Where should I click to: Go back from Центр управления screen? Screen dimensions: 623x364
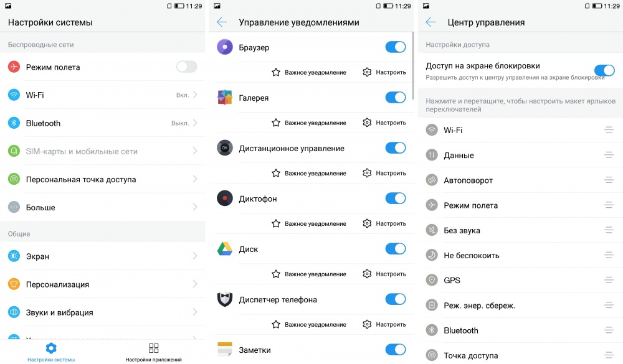430,22
